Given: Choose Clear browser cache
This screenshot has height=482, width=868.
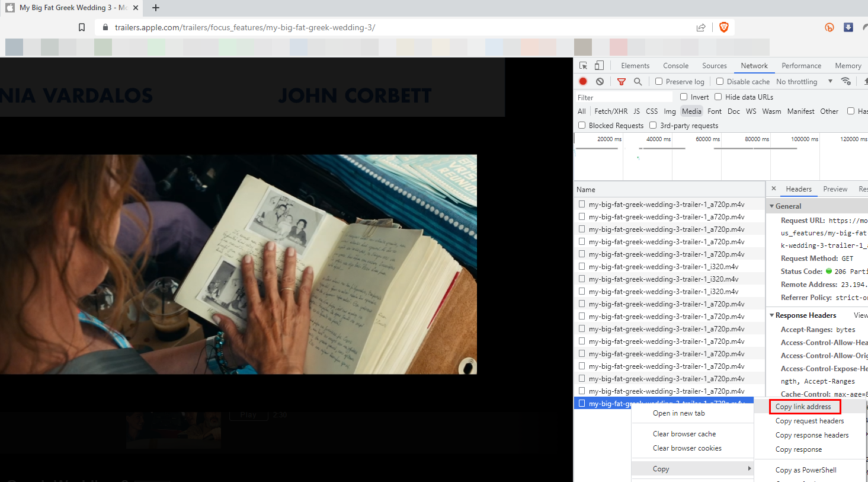Looking at the screenshot, I should tap(684, 434).
